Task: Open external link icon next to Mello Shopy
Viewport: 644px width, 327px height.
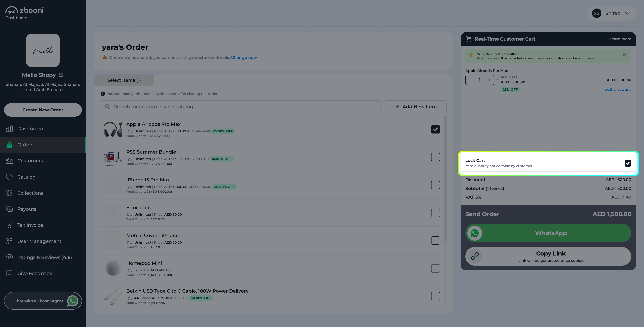Action: pos(61,75)
